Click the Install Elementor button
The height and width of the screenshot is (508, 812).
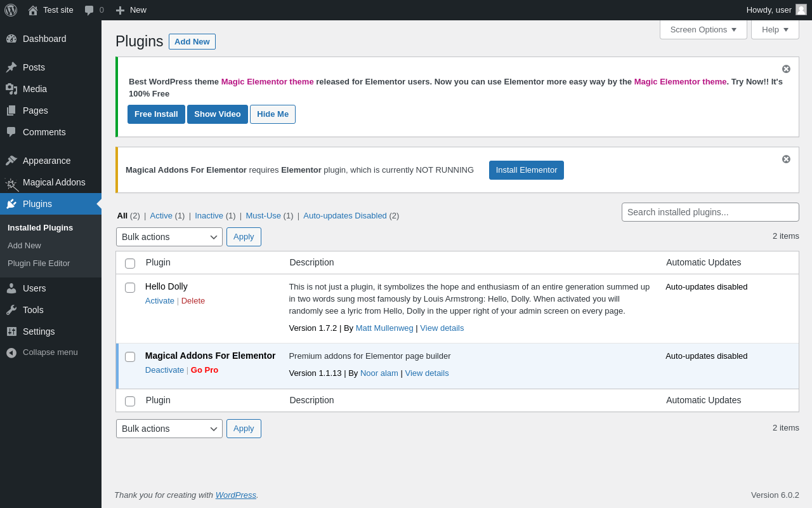pos(526,170)
